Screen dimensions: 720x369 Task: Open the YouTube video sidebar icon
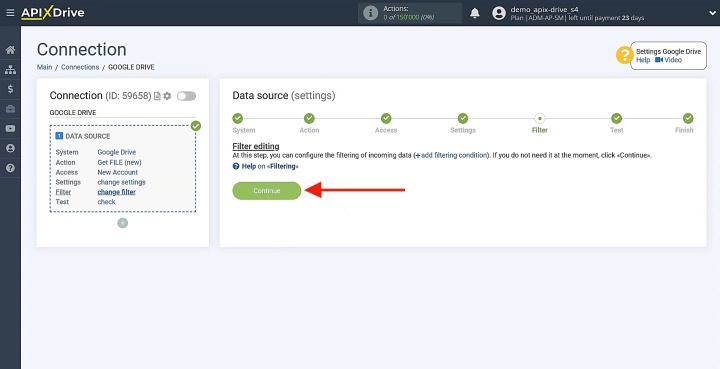coord(10,129)
